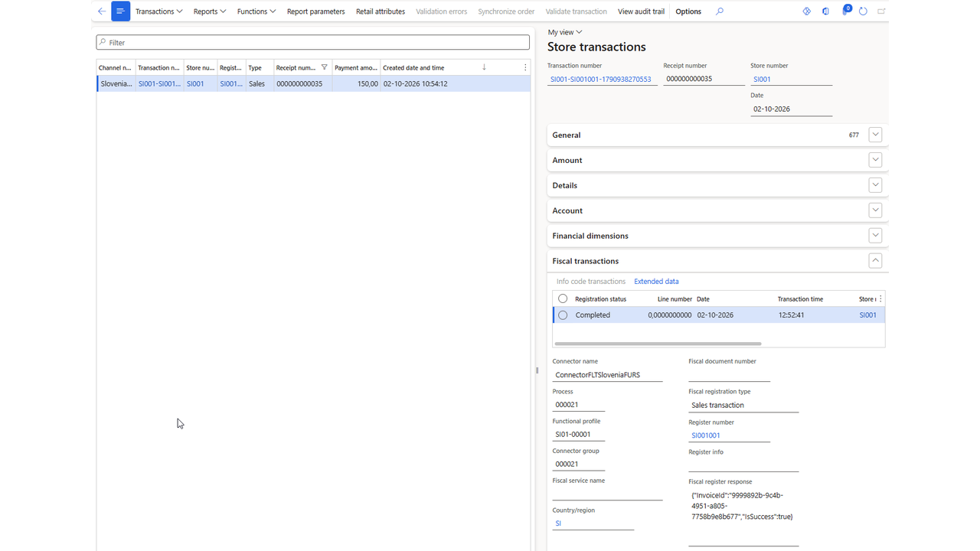The width and height of the screenshot is (980, 551).
Task: Go back using the back arrow icon
Action: coord(102,11)
